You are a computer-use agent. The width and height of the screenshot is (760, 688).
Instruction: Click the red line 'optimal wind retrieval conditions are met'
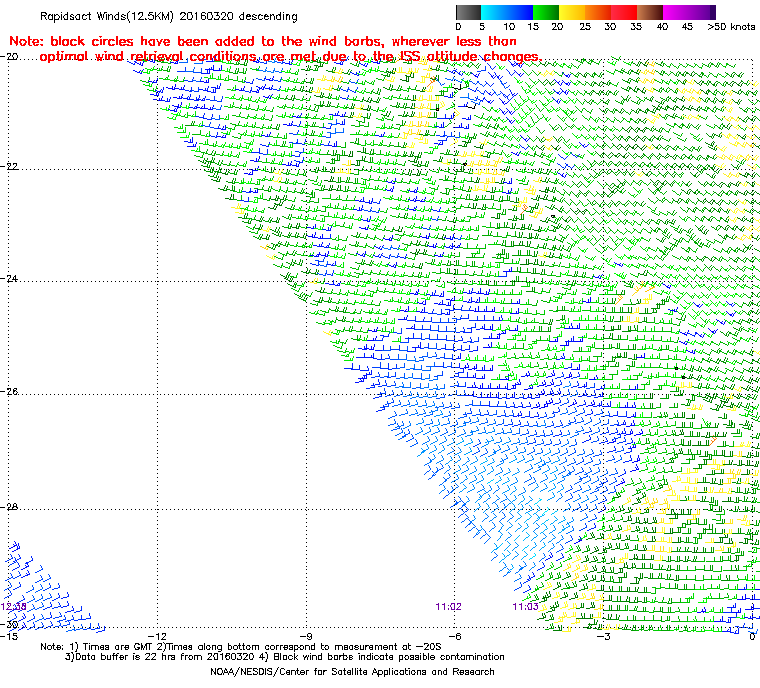pyautogui.click(x=290, y=57)
